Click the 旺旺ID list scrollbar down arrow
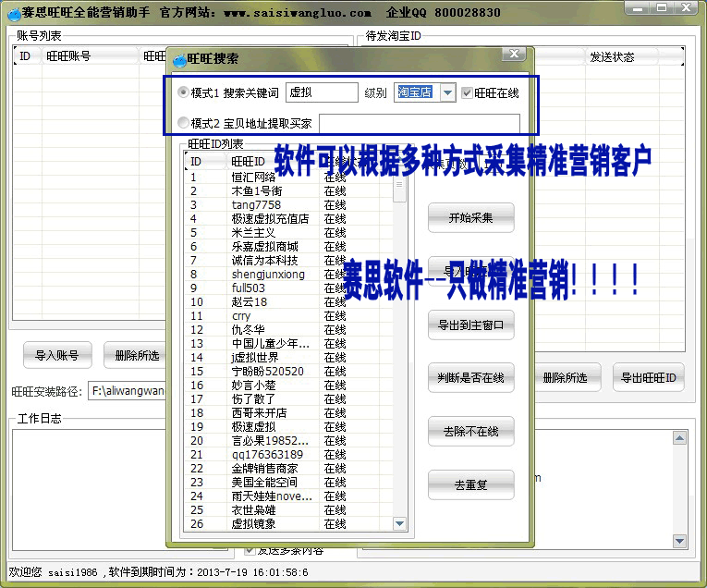 coord(399,523)
